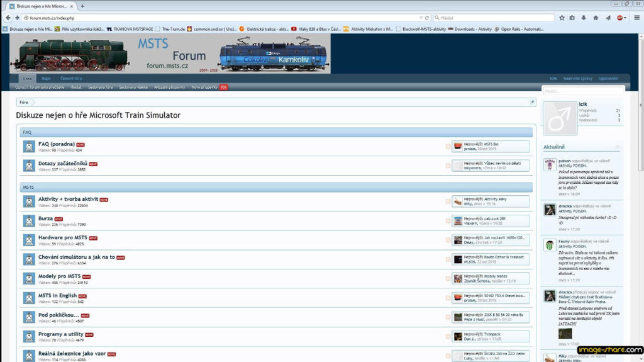Click the forum icon beside Burza

click(29, 221)
